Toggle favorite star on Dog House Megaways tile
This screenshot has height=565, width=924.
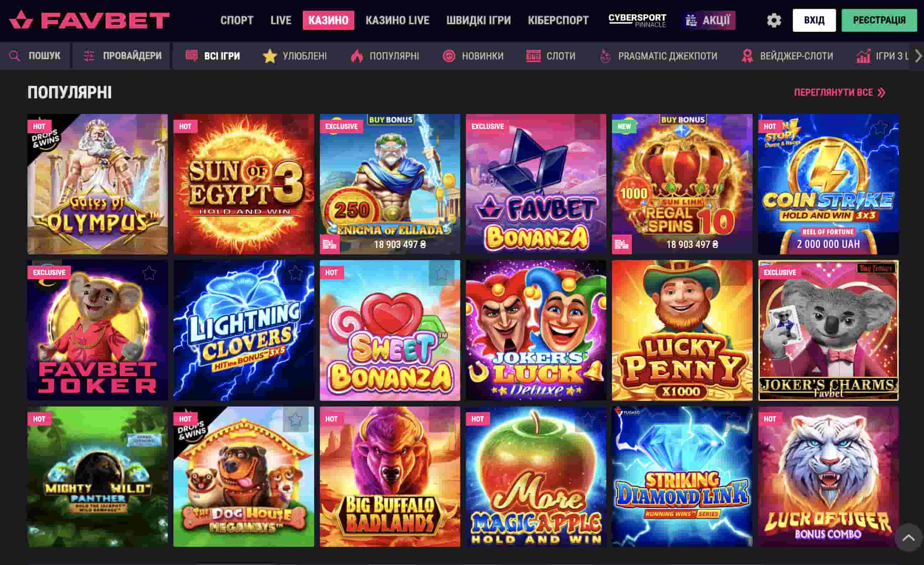(296, 419)
